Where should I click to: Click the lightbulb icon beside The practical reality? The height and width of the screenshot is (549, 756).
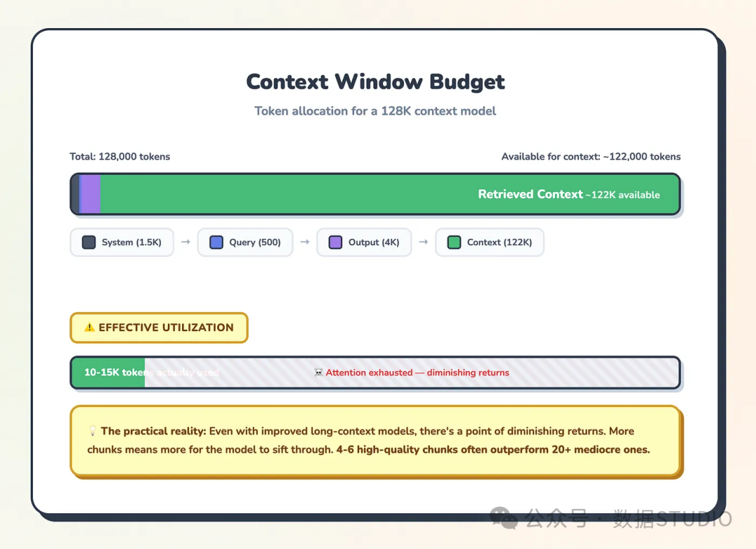point(92,431)
